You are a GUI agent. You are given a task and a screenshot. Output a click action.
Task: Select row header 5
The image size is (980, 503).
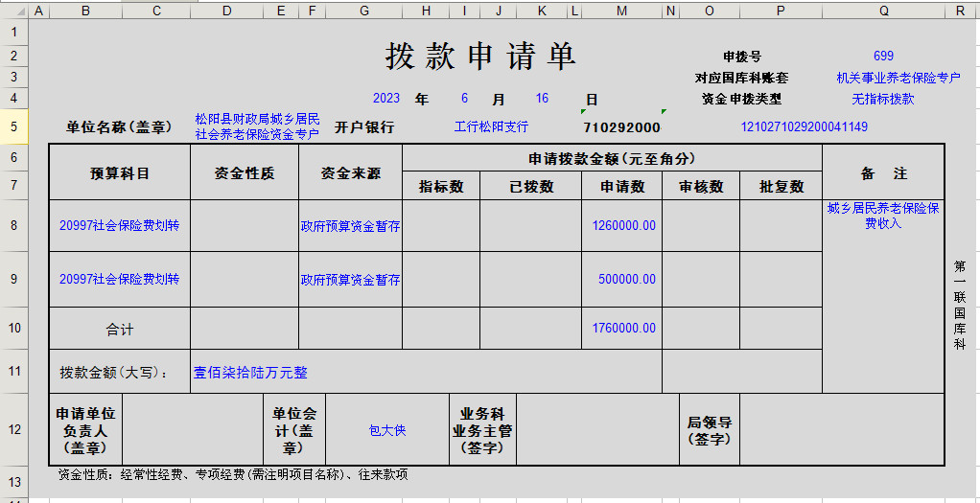tap(14, 126)
